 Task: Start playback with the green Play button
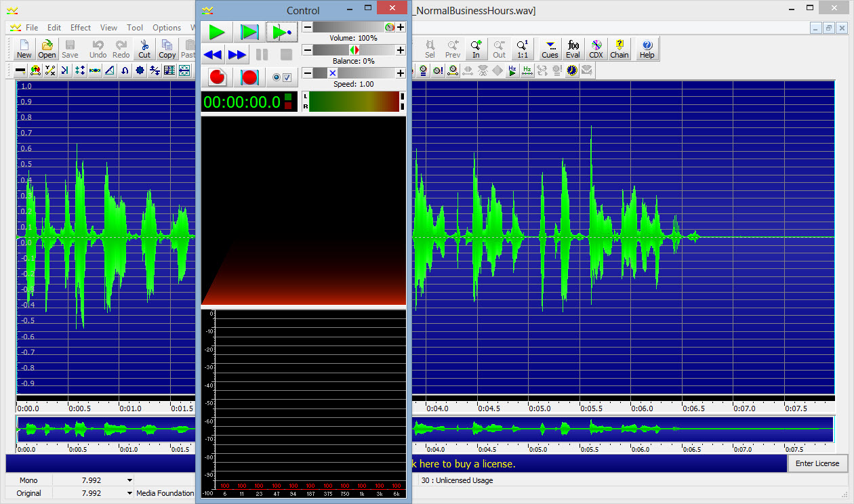(x=217, y=32)
